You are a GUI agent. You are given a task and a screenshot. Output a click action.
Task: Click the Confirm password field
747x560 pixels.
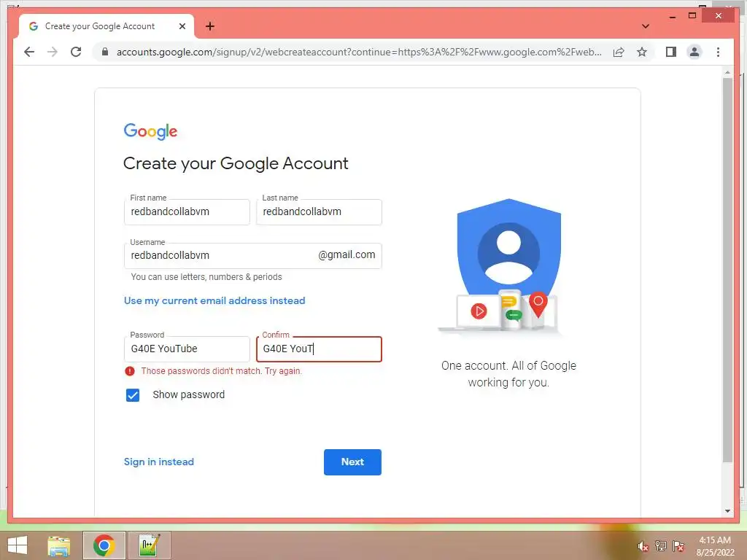click(319, 349)
